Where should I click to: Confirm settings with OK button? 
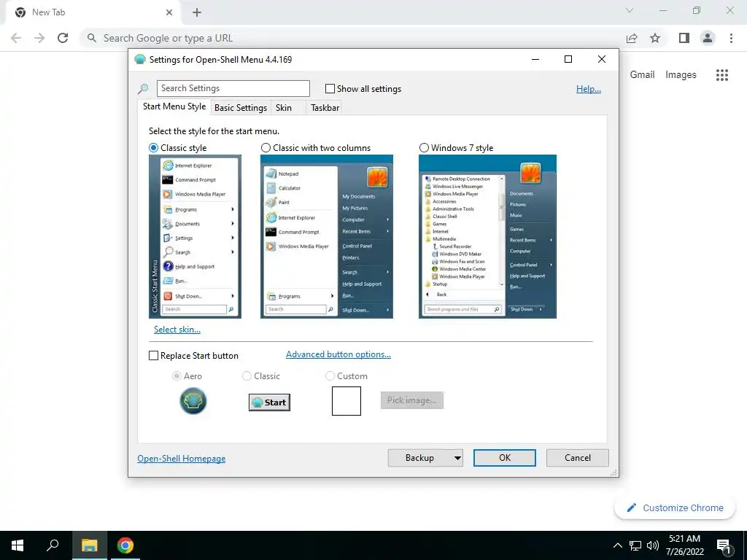(x=505, y=458)
